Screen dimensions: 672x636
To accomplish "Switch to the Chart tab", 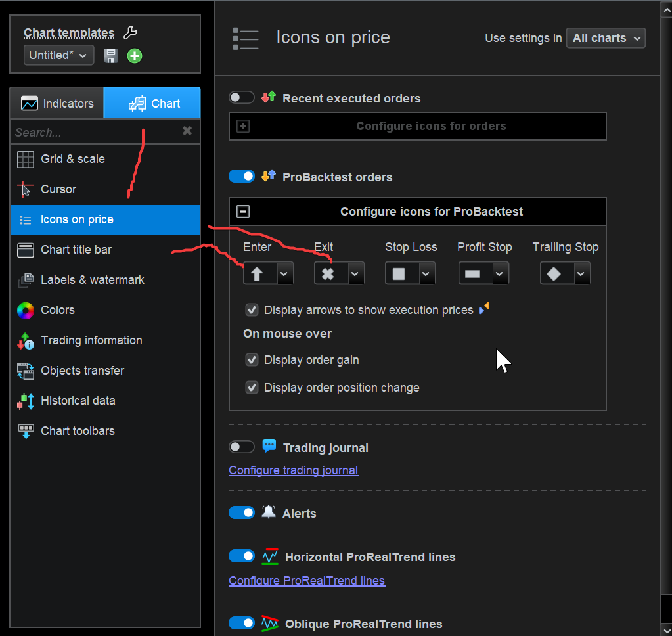I will [152, 103].
